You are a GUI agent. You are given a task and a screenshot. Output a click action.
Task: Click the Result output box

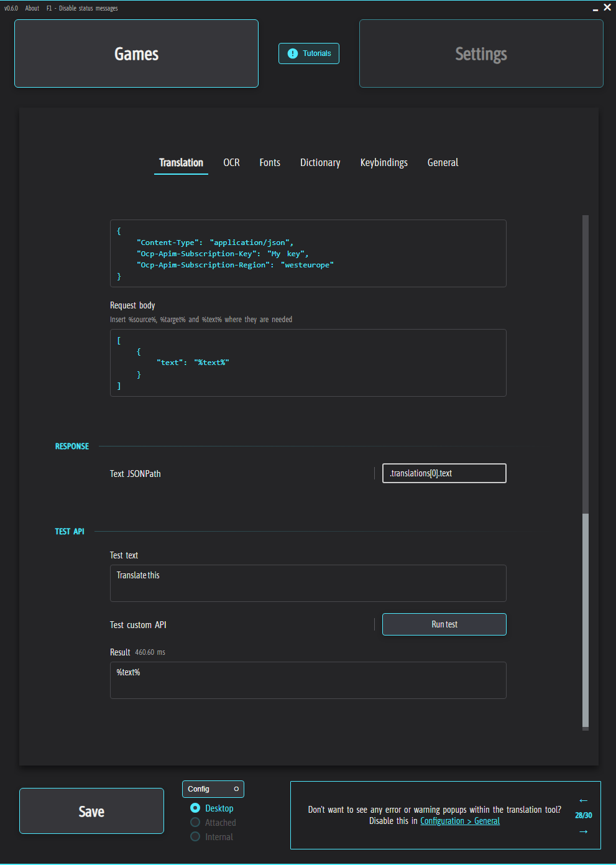[x=308, y=680]
